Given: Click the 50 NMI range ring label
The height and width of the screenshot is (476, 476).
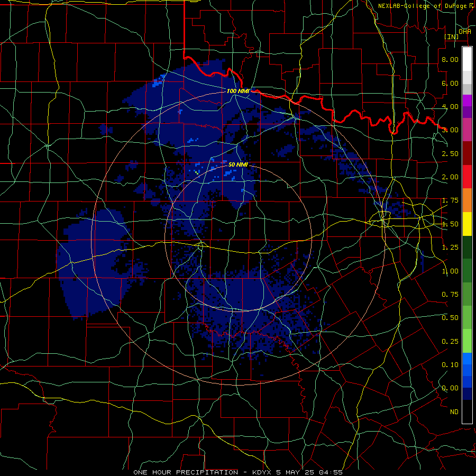Looking at the screenshot, I should [238, 164].
